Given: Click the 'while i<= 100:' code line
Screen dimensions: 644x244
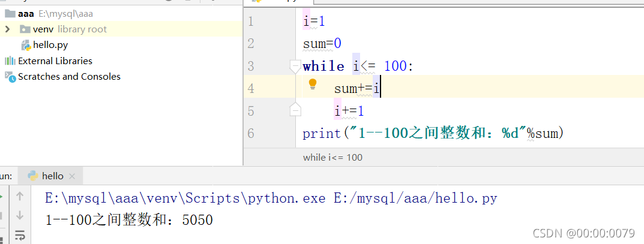Looking at the screenshot, I should click(x=358, y=66).
